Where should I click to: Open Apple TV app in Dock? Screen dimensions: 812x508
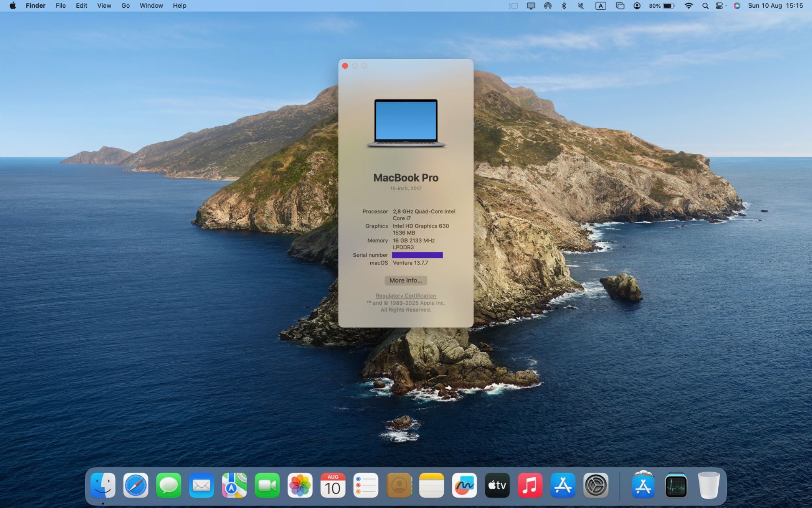pos(497,485)
